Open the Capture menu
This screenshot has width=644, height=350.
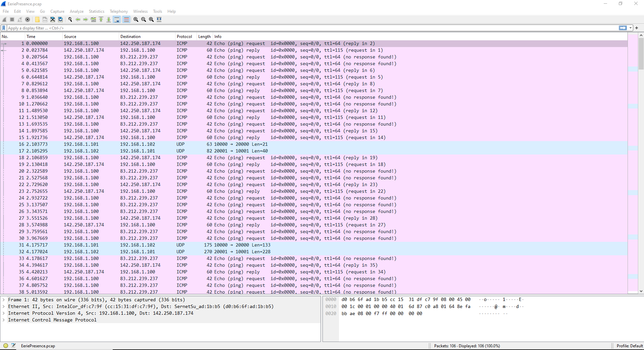pyautogui.click(x=57, y=11)
